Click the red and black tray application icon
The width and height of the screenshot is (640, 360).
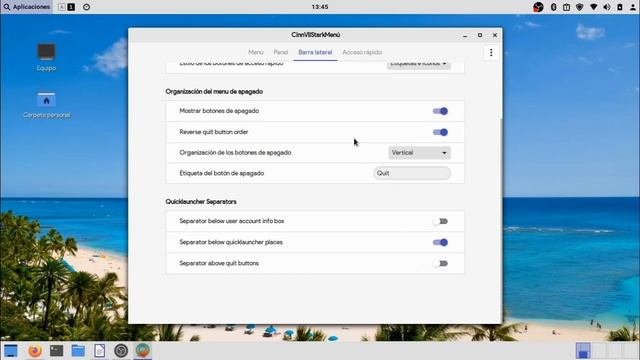[x=538, y=7]
